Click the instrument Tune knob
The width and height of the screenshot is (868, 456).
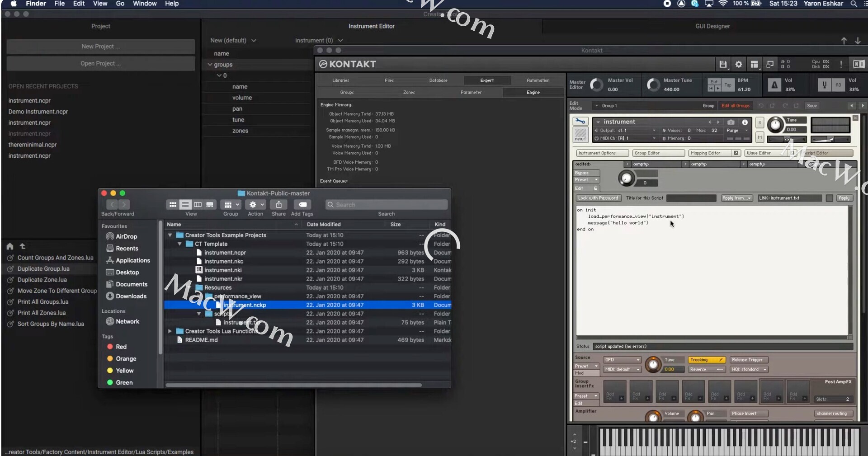pyautogui.click(x=775, y=125)
